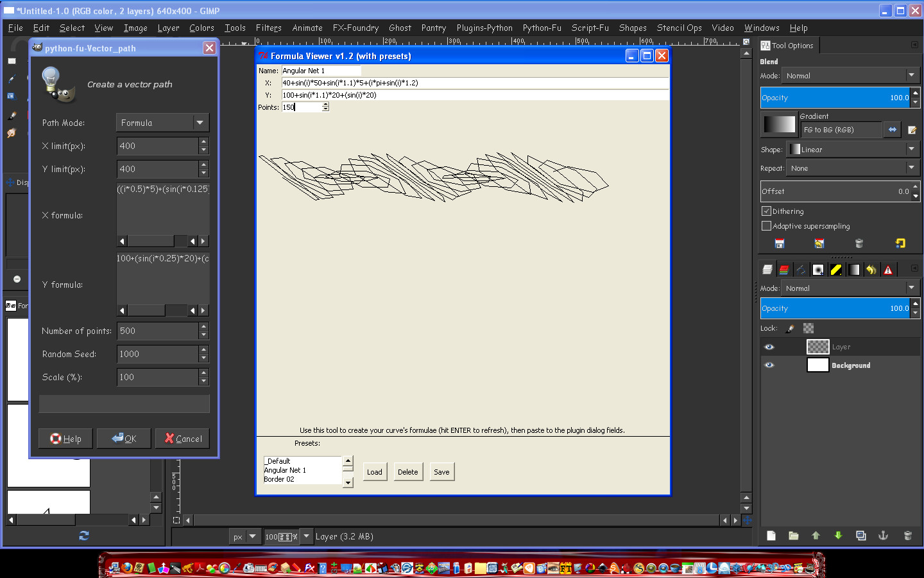Enable Adaptive supersampling
The height and width of the screenshot is (578, 924).
pyautogui.click(x=766, y=225)
